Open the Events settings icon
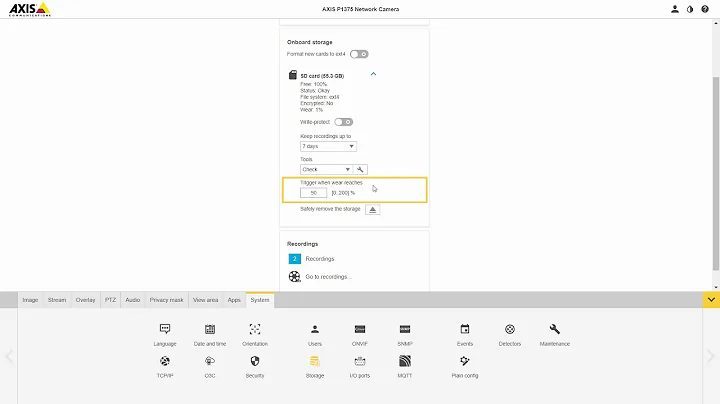This screenshot has width=720, height=404. coord(465,329)
